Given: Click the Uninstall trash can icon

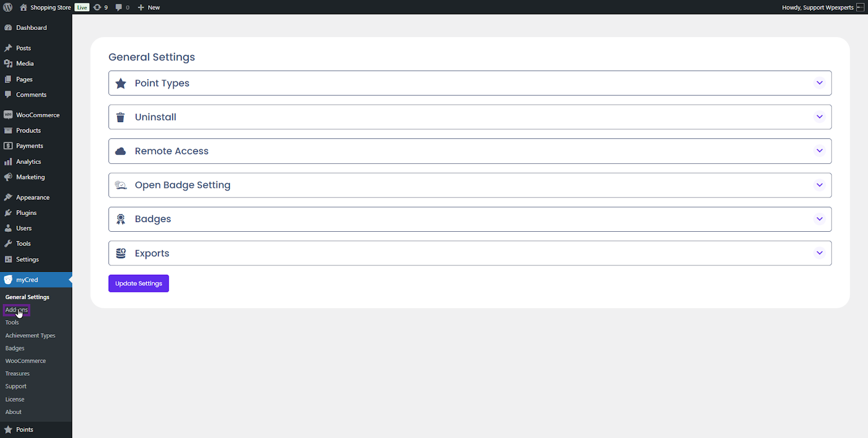Looking at the screenshot, I should [121, 117].
